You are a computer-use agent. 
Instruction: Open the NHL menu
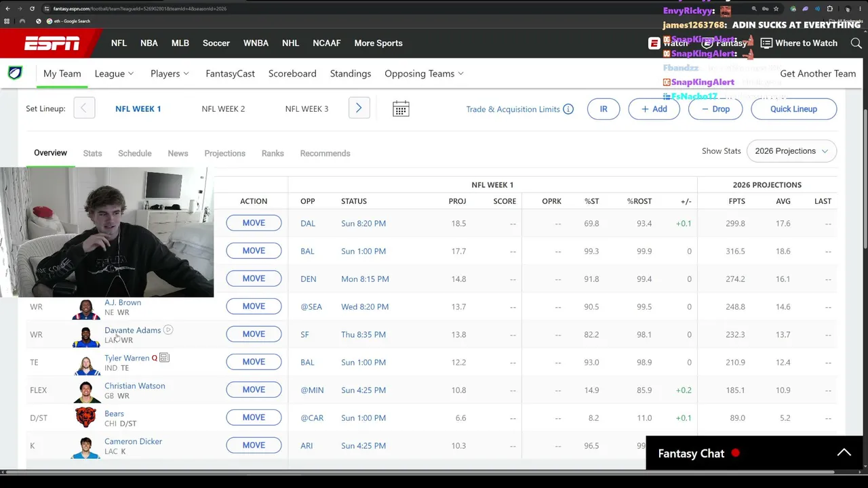[x=290, y=43]
